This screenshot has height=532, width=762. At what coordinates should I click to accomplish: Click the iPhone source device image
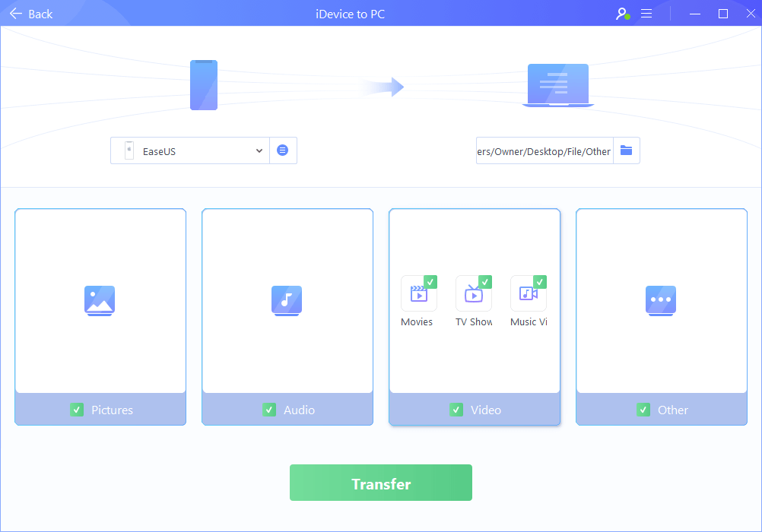pos(204,85)
